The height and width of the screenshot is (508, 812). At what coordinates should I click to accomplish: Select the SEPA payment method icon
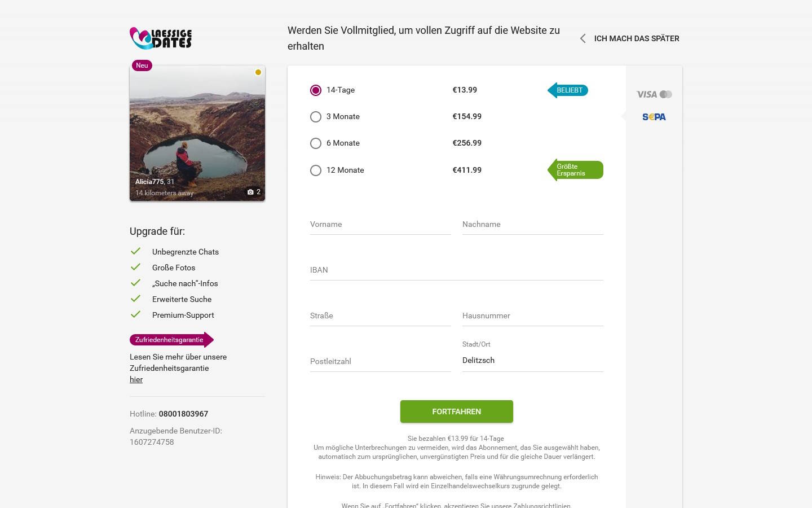point(654,117)
